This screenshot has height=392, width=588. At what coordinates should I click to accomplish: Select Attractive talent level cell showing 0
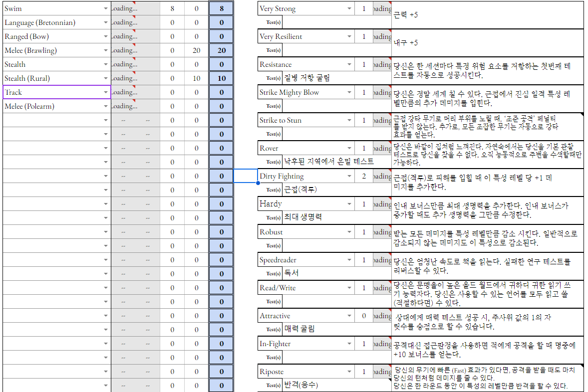click(363, 316)
